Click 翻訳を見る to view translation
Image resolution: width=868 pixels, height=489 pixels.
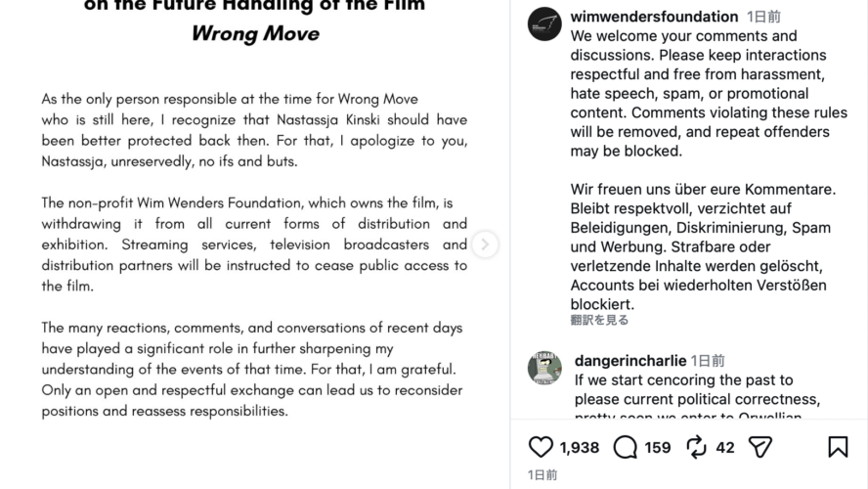(599, 320)
